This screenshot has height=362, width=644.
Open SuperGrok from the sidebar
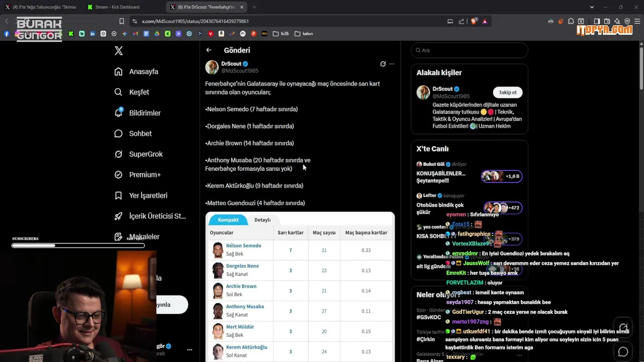click(x=138, y=154)
